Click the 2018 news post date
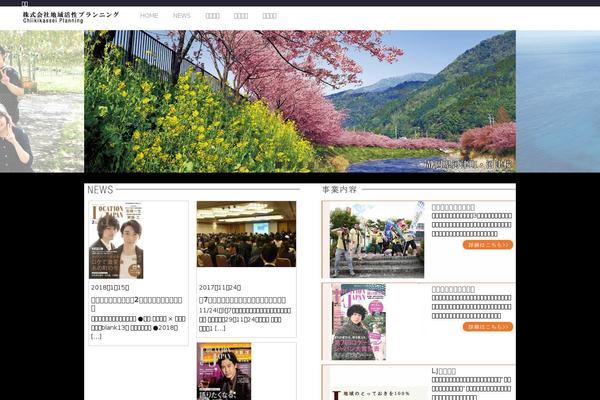Viewport: 600px width, 400px height. 110,287
